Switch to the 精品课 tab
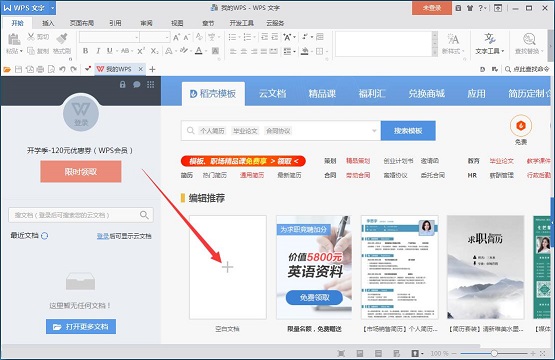 pos(322,94)
